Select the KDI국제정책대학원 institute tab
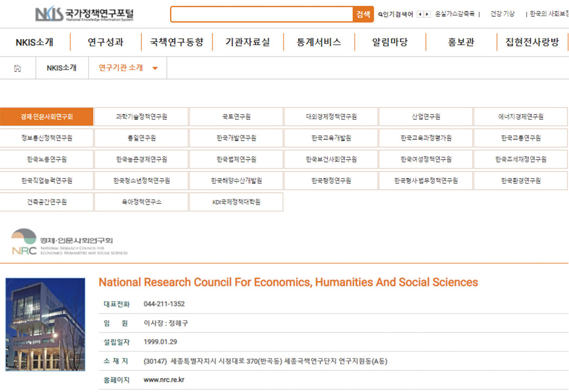 point(236,202)
